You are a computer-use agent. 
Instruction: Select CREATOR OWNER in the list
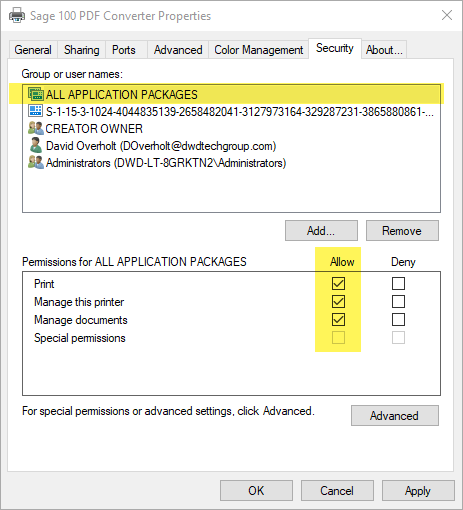pos(231,128)
